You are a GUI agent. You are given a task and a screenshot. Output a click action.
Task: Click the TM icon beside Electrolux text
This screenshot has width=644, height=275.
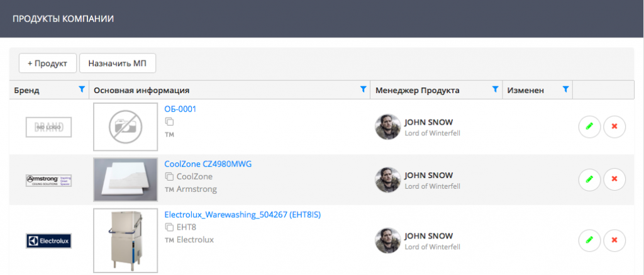click(x=169, y=240)
